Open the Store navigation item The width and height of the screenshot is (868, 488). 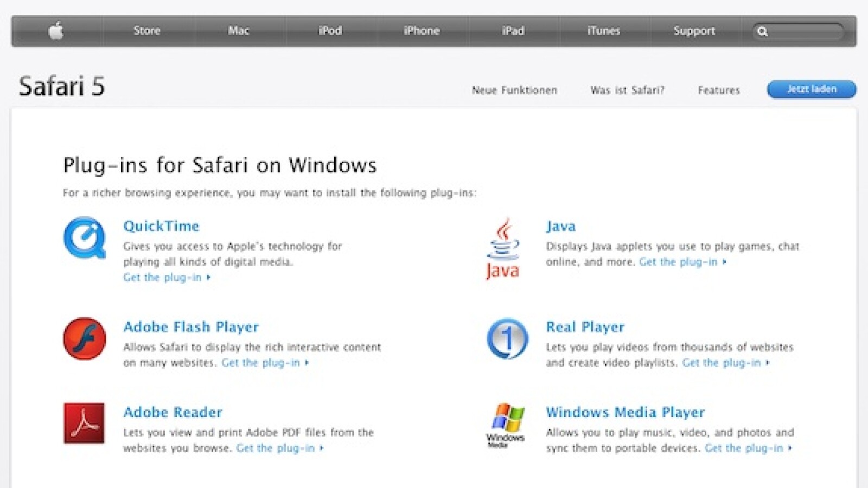pos(147,31)
